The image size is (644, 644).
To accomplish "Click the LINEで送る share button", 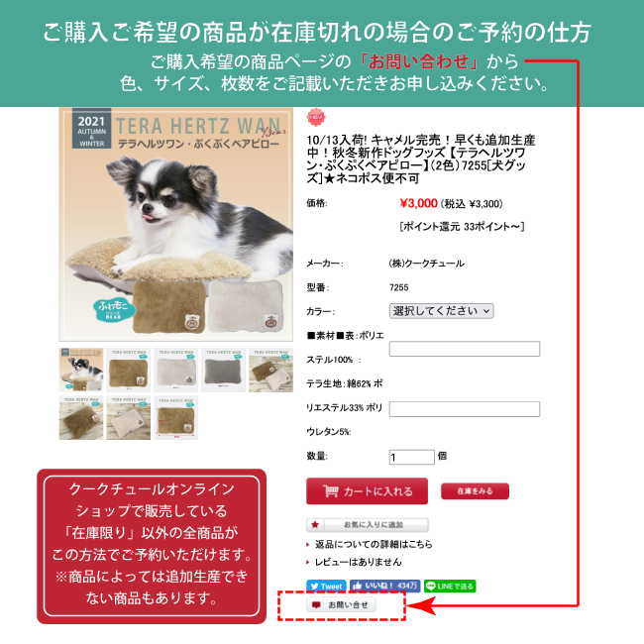I will point(450,587).
